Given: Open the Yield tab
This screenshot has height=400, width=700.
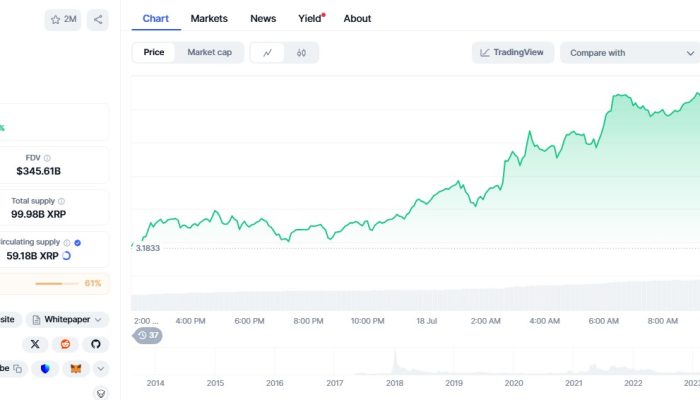Looking at the screenshot, I should (311, 18).
